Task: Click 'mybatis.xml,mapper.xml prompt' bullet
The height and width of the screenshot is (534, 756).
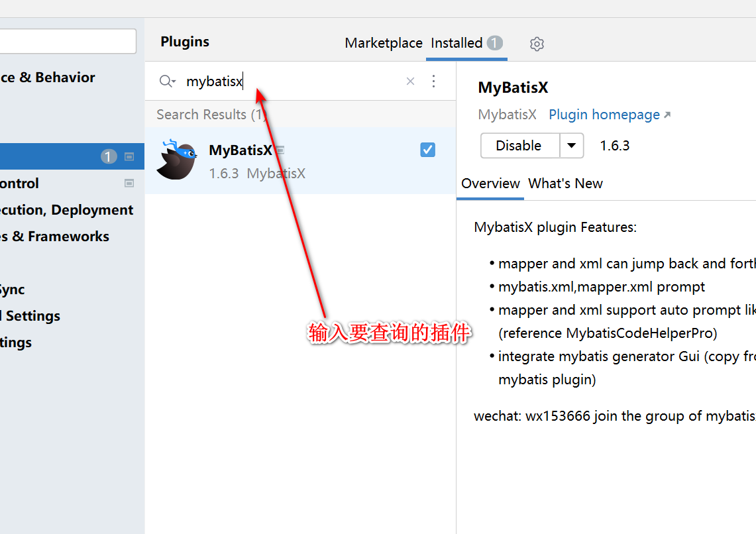Action: click(x=601, y=287)
